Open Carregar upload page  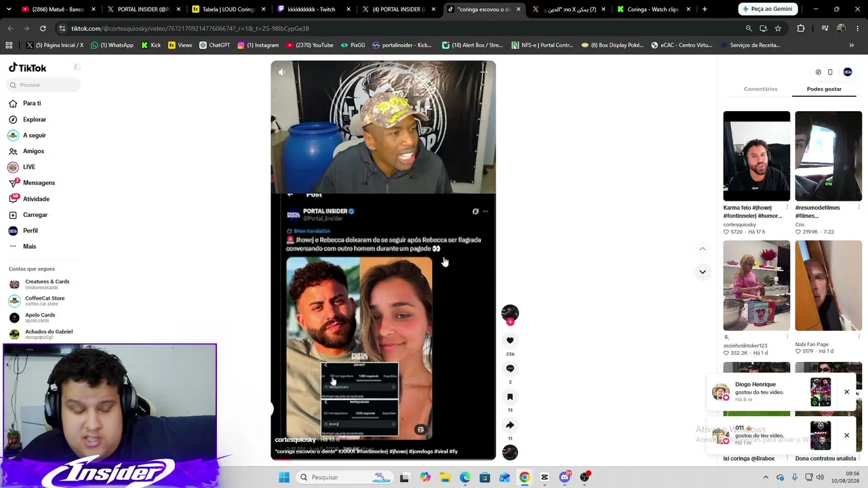pos(28,215)
